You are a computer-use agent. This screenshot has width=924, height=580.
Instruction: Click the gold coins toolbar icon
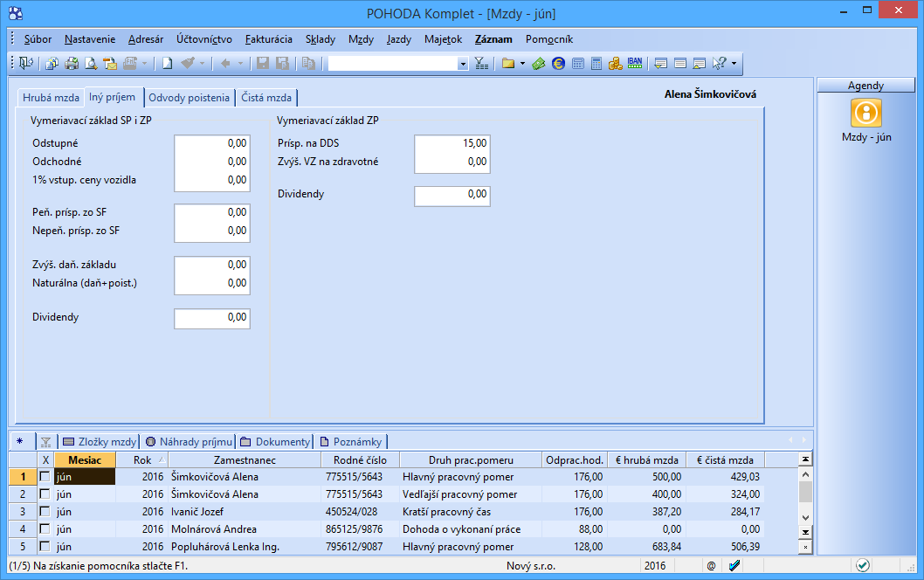616,64
